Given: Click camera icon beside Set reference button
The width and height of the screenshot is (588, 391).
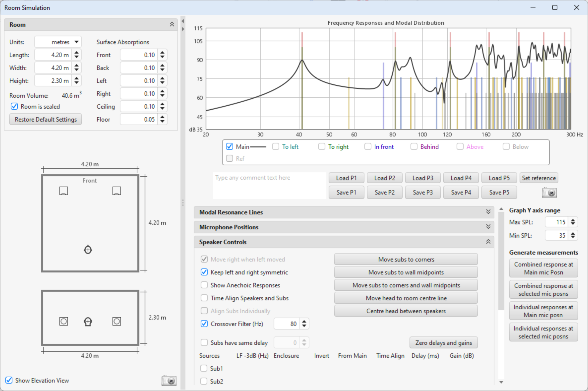Looking at the screenshot, I should pyautogui.click(x=549, y=192).
